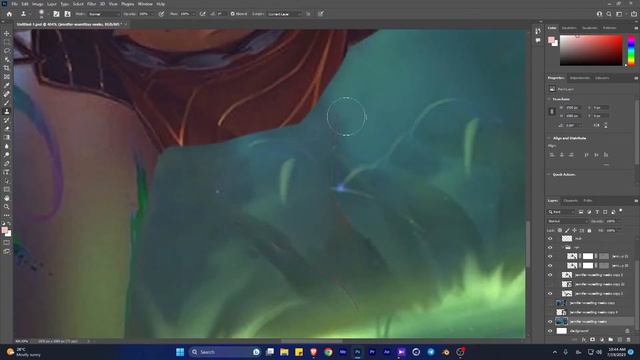The height and width of the screenshot is (360, 640).
Task: Open the Image menu
Action: [37, 4]
